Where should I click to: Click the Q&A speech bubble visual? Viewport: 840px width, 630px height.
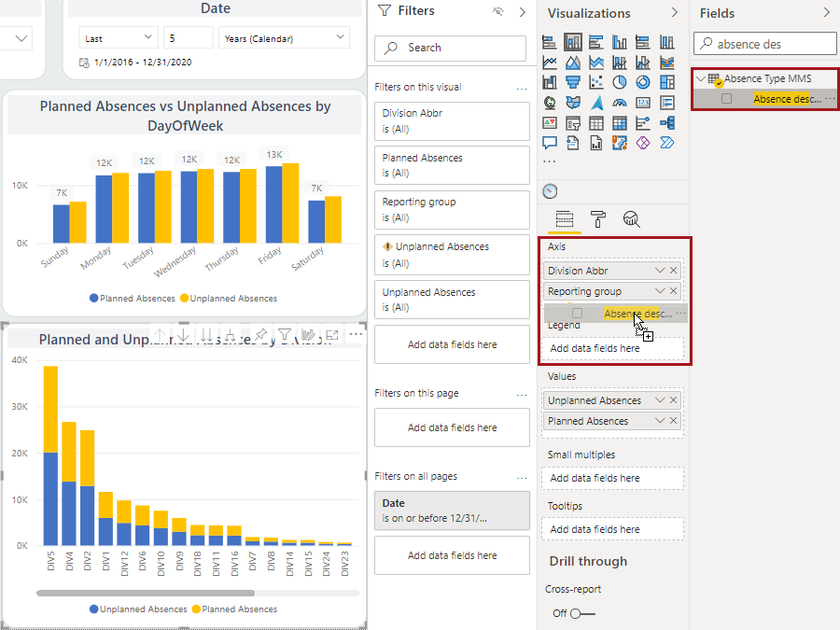point(550,143)
